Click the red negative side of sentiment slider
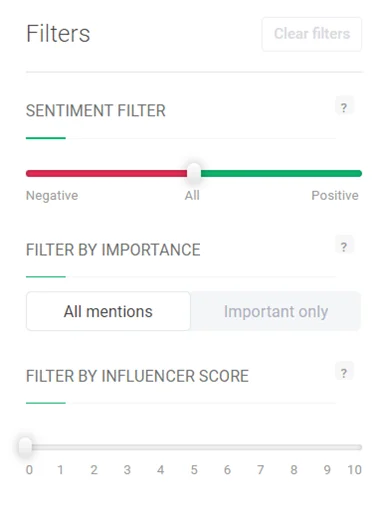Viewport: 386px width, 506px height. [107, 173]
